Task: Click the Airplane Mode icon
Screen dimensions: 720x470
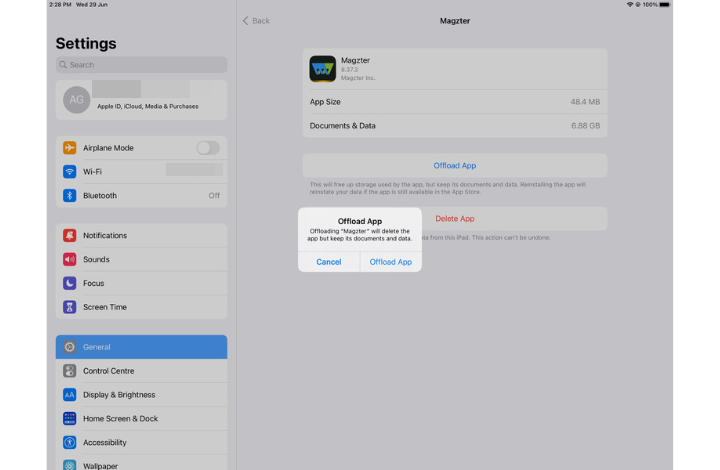Action: [x=69, y=148]
